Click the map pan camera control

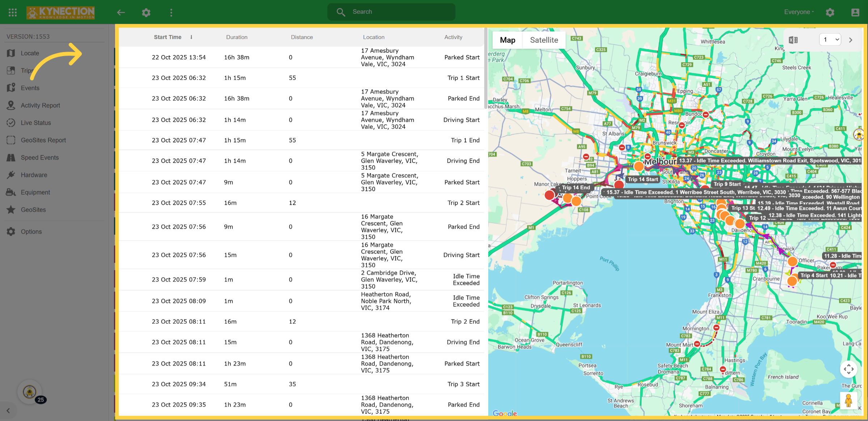[x=848, y=369]
